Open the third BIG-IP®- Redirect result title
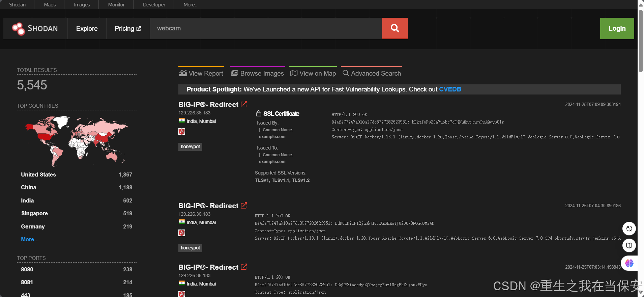This screenshot has width=644, height=297. point(208,267)
